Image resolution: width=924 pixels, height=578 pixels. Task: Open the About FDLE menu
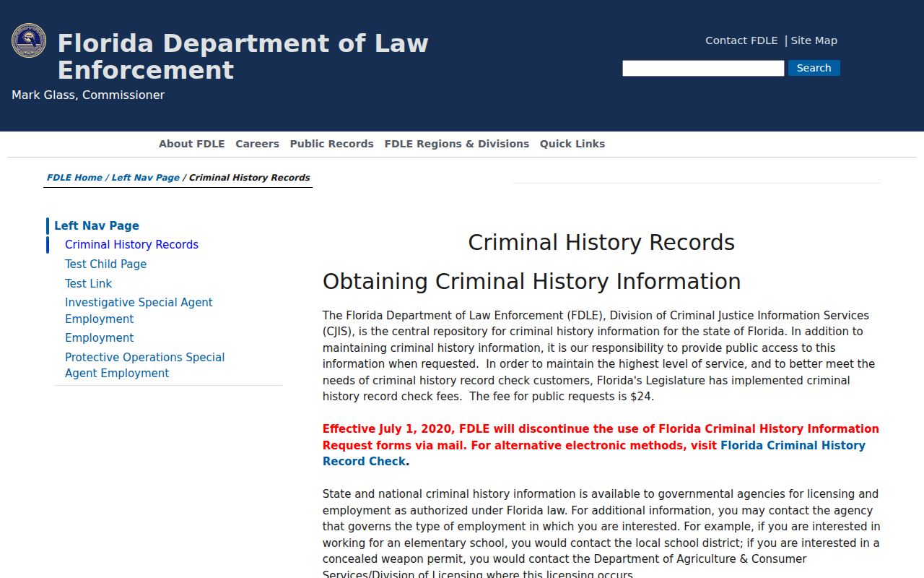point(192,144)
